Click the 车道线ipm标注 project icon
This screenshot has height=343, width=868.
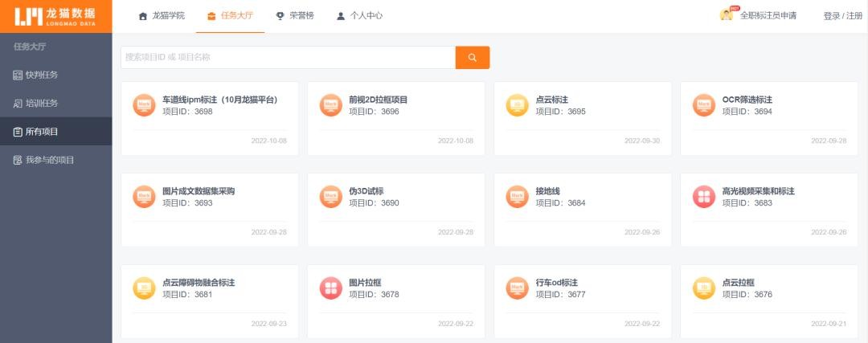pos(144,105)
